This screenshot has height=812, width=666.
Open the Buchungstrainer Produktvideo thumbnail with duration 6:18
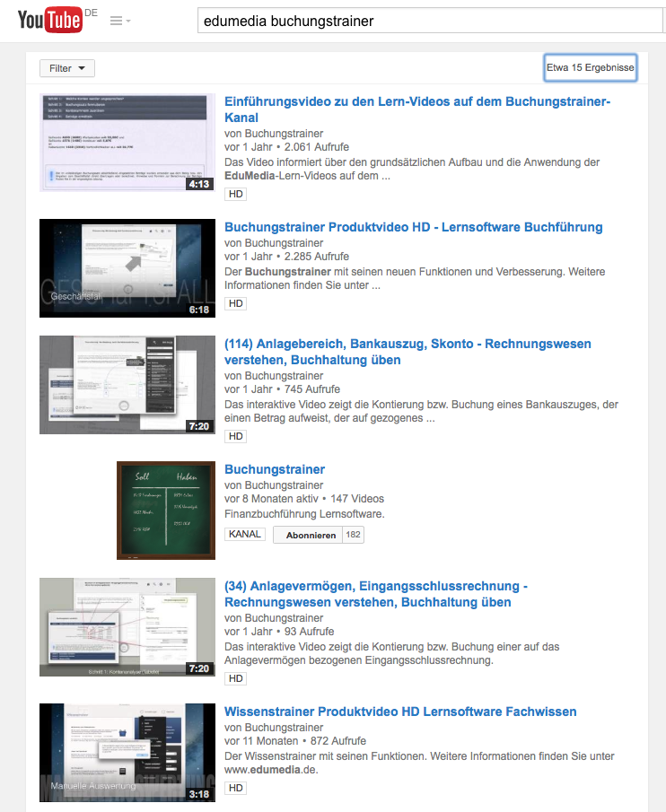pos(127,268)
